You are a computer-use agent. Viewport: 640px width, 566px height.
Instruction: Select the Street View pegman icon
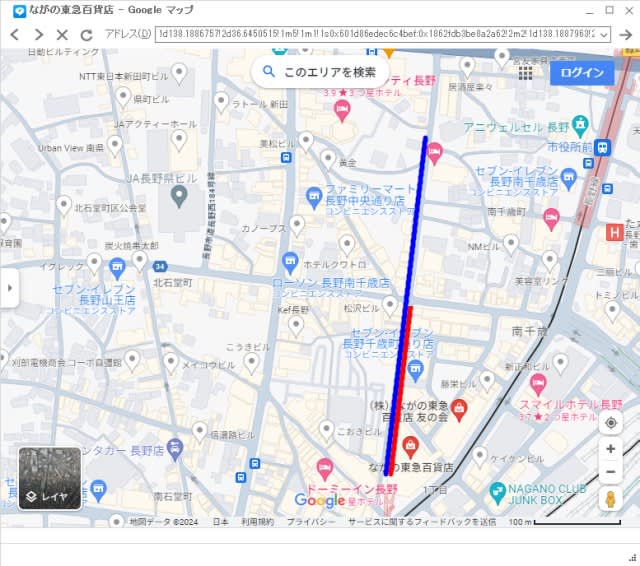(611, 499)
